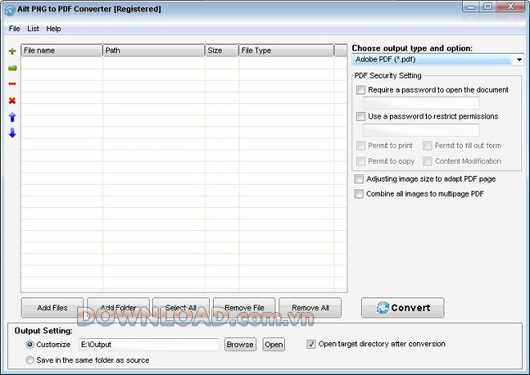The width and height of the screenshot is (530, 375).
Task: Open the List menu
Action: (33, 29)
